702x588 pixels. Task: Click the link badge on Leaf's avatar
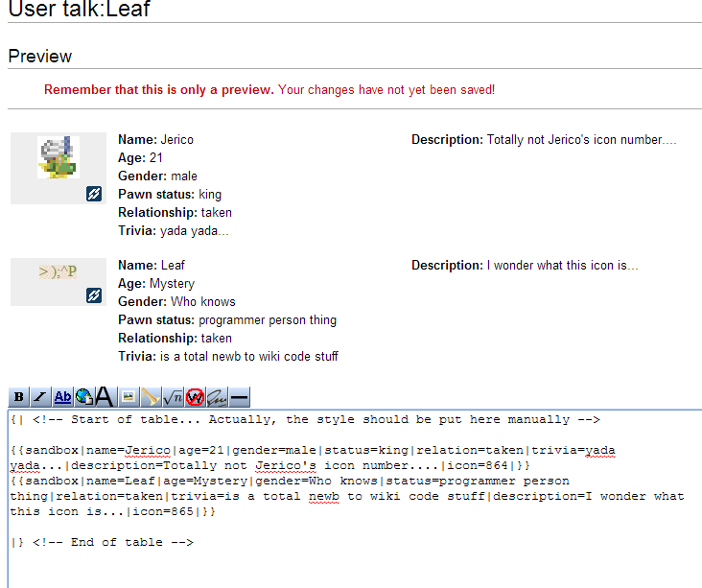pyautogui.click(x=94, y=295)
